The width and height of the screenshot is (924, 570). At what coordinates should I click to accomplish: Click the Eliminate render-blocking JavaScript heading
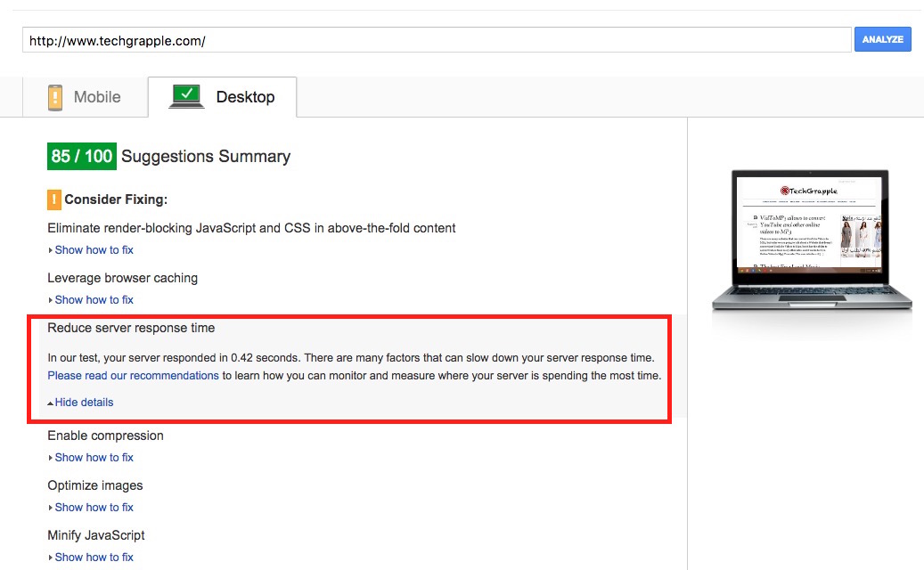251,228
